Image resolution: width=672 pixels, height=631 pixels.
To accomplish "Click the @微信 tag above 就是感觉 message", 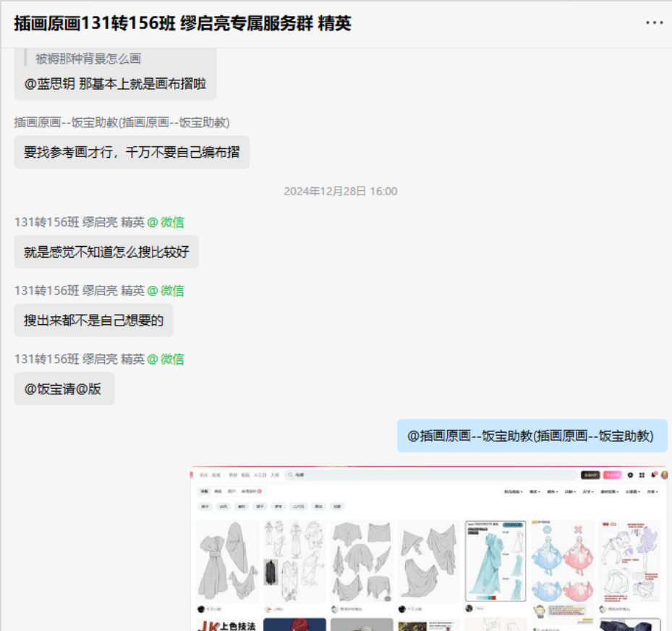I will (166, 222).
